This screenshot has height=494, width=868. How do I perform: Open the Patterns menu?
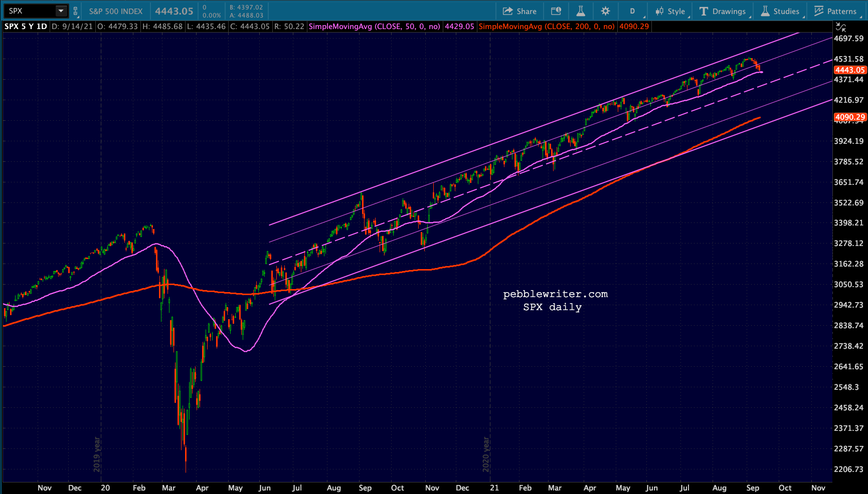[x=835, y=11]
